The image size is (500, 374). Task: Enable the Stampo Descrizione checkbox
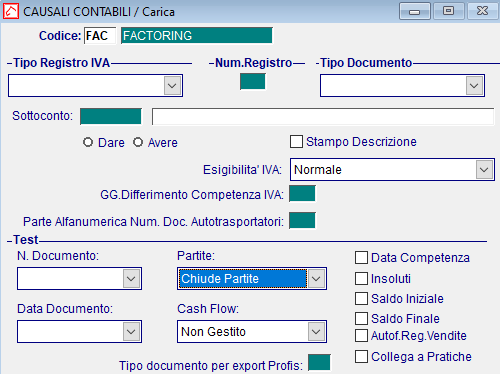pyautogui.click(x=296, y=142)
